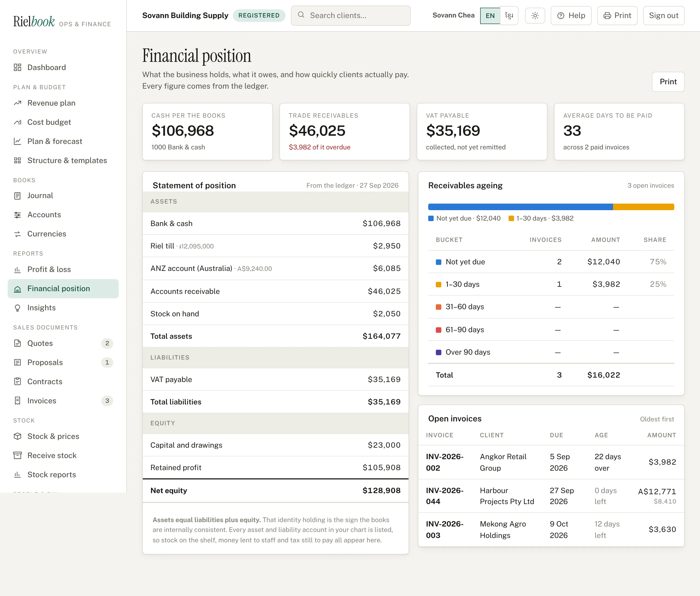Click the Plan & forecast line-chart icon
The height and width of the screenshot is (596, 700).
[17, 141]
